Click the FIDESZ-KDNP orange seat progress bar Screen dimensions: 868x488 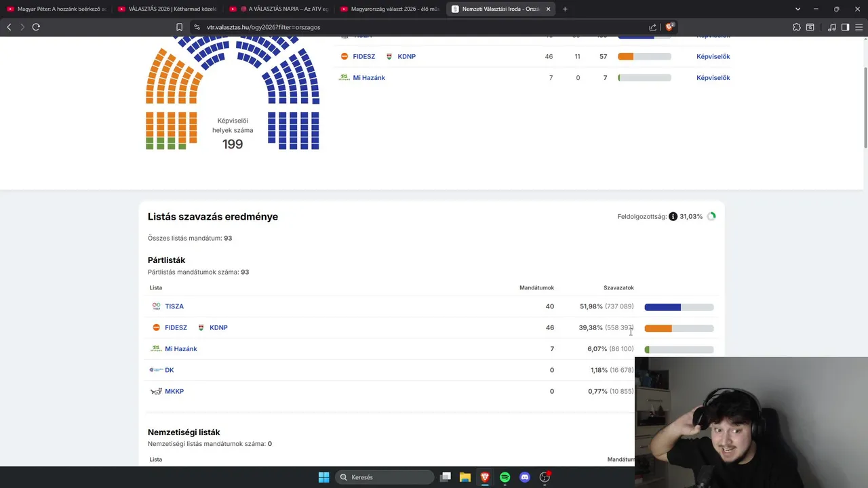click(644, 56)
